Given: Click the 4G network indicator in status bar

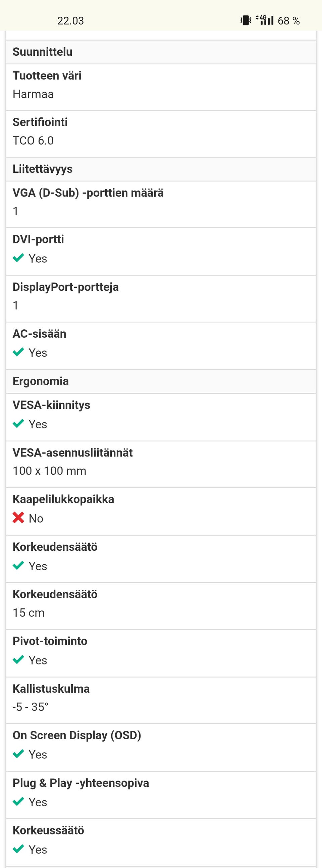Looking at the screenshot, I should point(263,20).
